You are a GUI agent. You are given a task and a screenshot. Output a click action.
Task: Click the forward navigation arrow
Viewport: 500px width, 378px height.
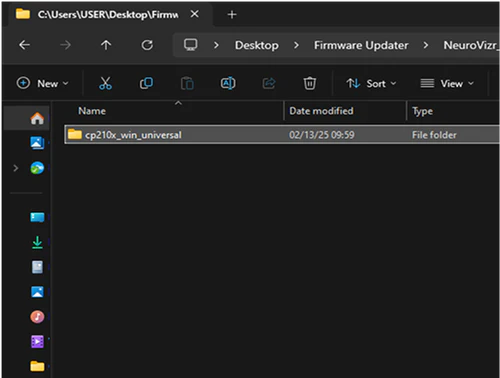point(65,45)
